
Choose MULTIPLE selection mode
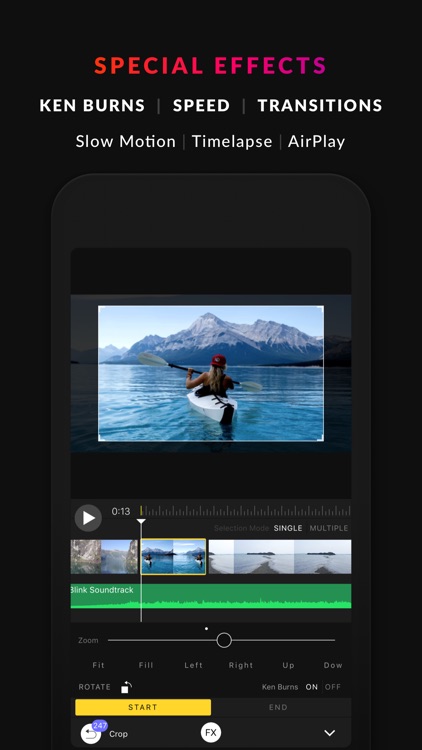click(329, 528)
